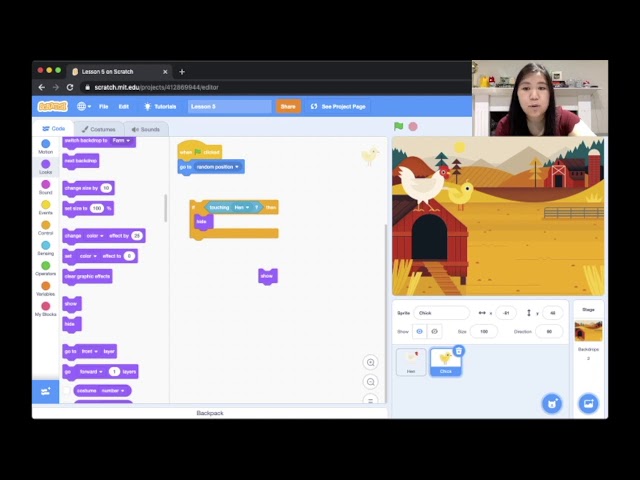
Task: Open the Edit menu
Action: click(124, 107)
